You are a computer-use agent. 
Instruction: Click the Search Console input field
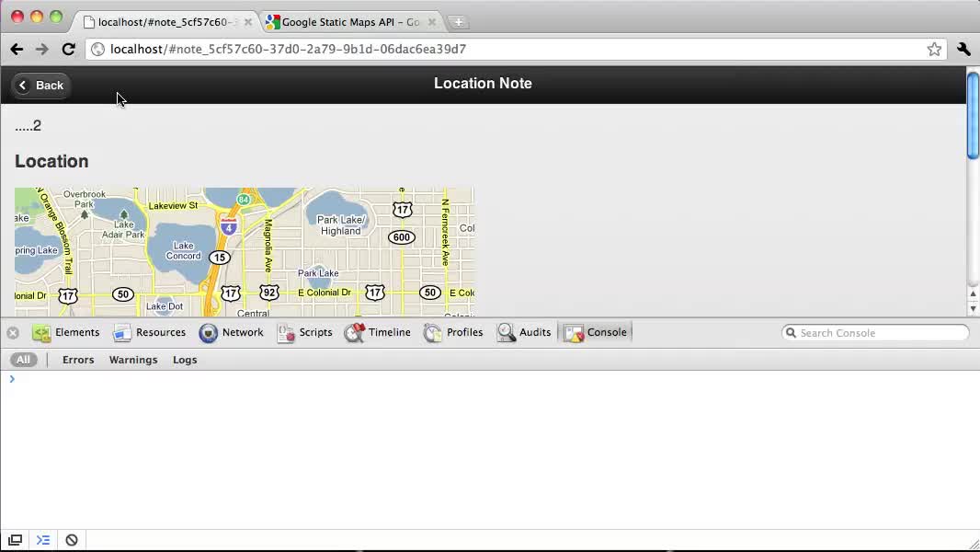pyautogui.click(x=874, y=332)
